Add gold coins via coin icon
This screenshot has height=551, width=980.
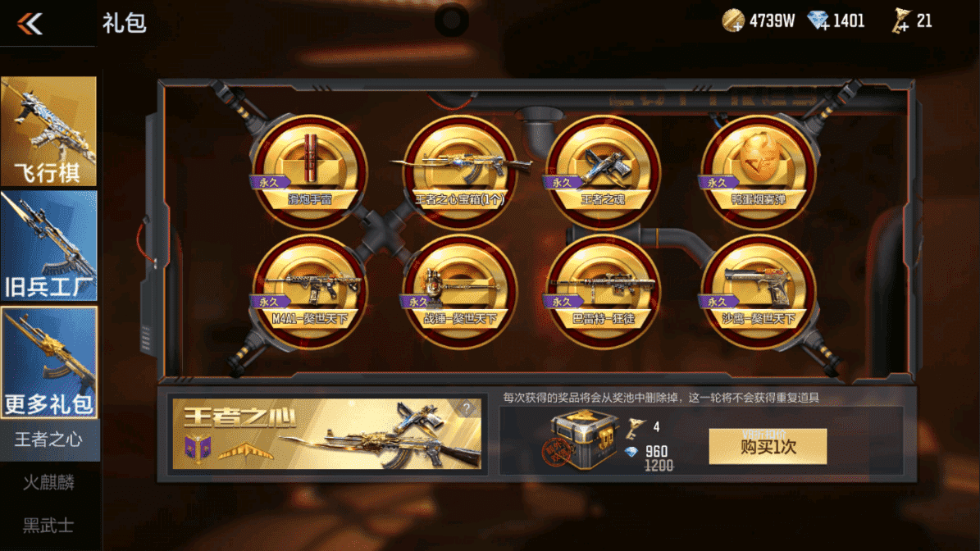(x=733, y=21)
